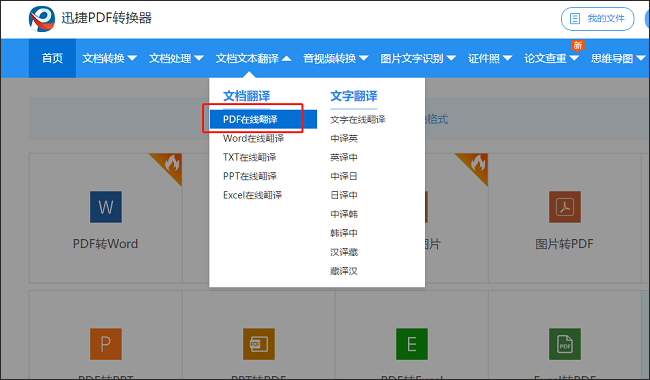This screenshot has height=380, width=650.
Task: Click the 迅捷PDF转换器 logo icon
Action: pyautogui.click(x=42, y=19)
